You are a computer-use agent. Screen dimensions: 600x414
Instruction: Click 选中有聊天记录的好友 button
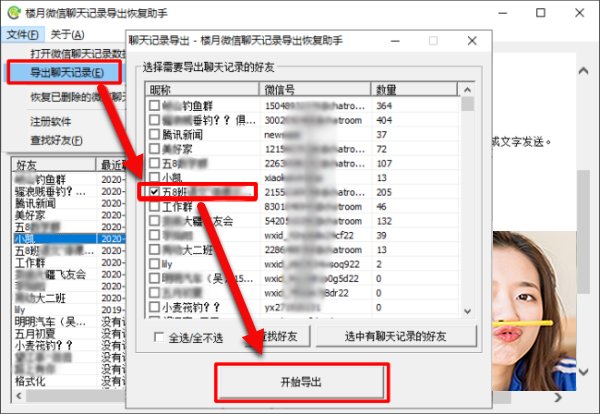(396, 336)
